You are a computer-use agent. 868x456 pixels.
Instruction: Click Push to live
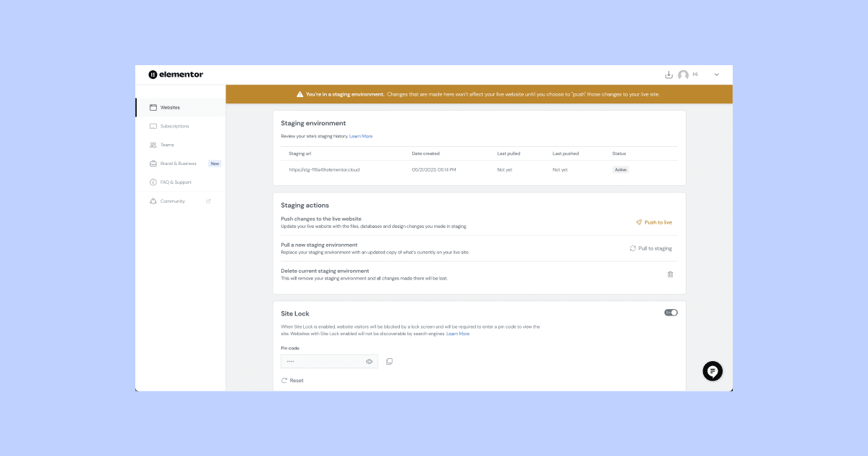[653, 222]
